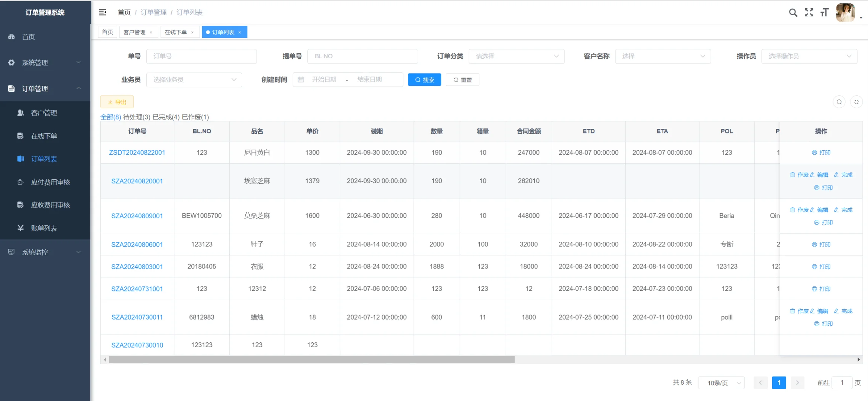This screenshot has width=868, height=401.
Task: Click the round refresh icon above table
Action: click(x=856, y=102)
